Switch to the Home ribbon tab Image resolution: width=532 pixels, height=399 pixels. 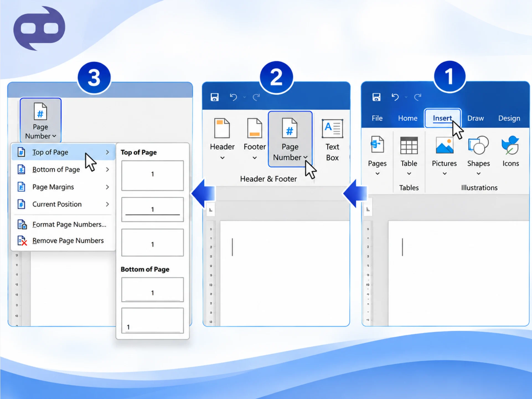pyautogui.click(x=408, y=118)
